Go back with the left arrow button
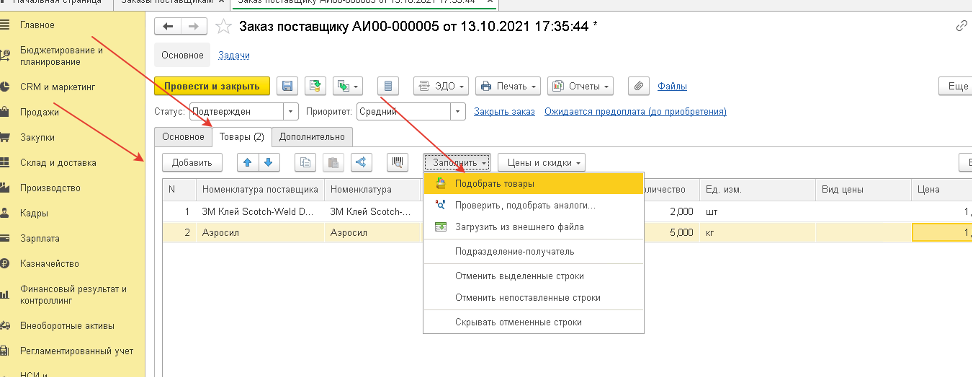The width and height of the screenshot is (972, 377). 168,26
